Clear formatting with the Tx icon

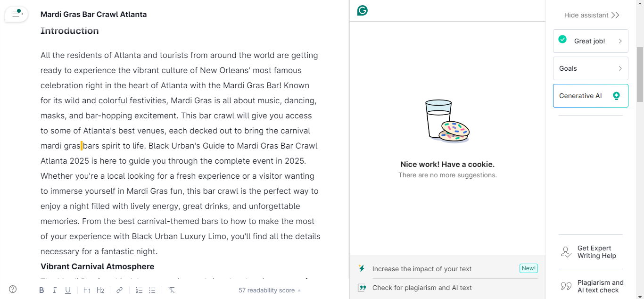point(172,290)
